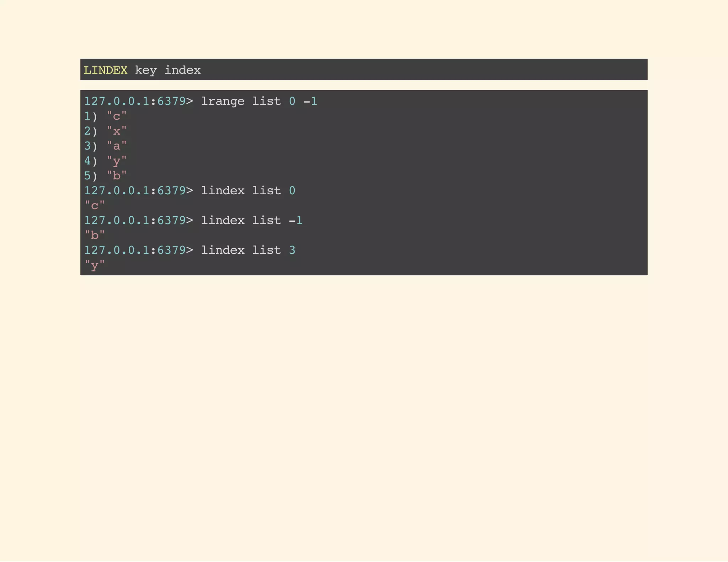Click the index number 3 in last command

[x=292, y=250]
